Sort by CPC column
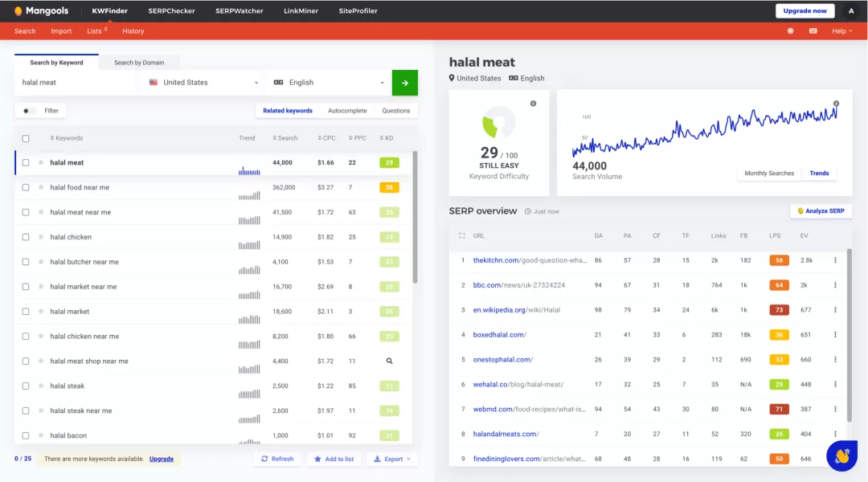The image size is (868, 482). [x=326, y=138]
